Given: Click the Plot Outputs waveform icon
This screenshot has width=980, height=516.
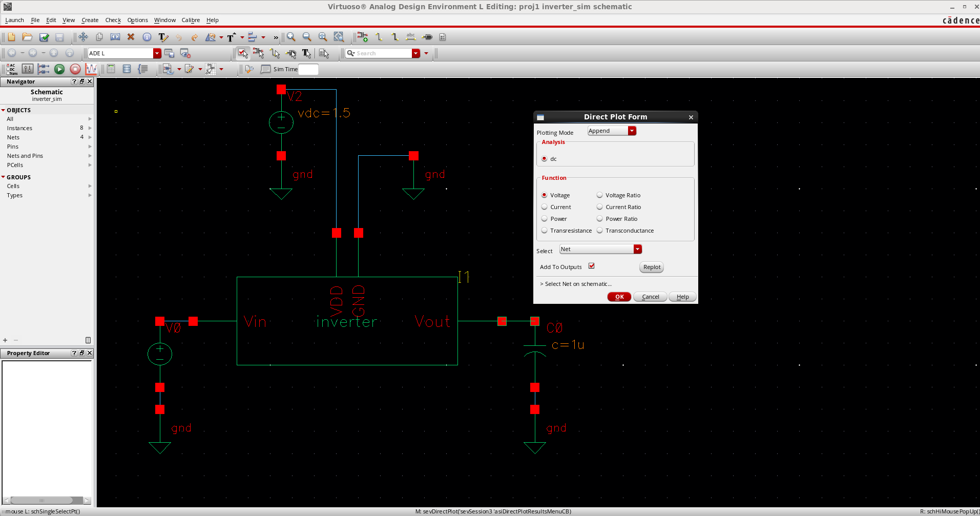Looking at the screenshot, I should coord(91,69).
